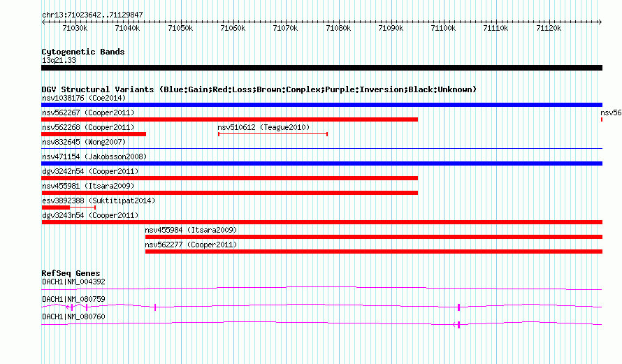The image size is (622, 364).
Task: Select the DGV Structural Variants track title
Action: [259, 89]
